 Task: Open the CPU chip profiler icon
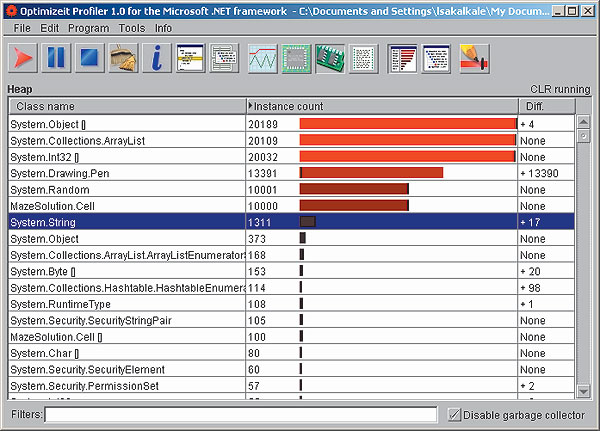tap(296, 58)
